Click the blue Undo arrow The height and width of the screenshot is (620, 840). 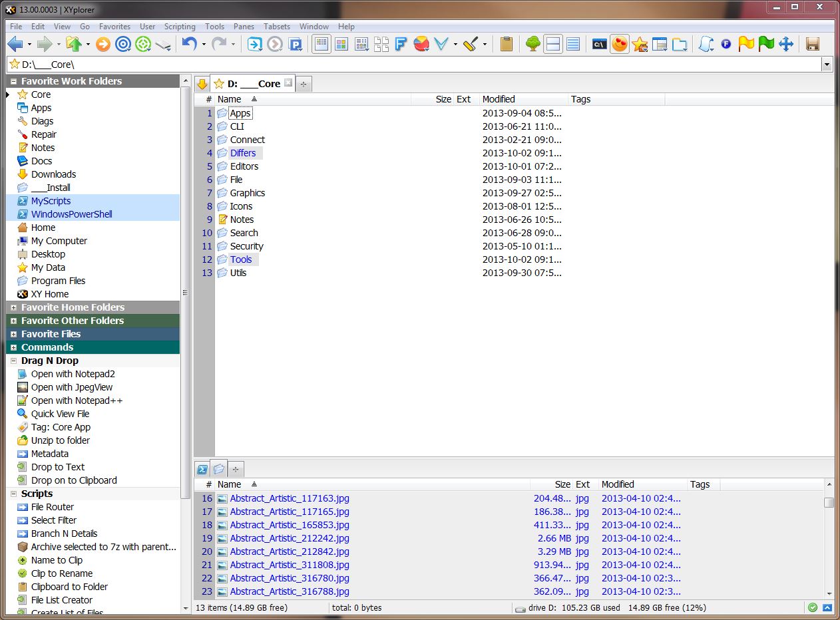[x=189, y=45]
